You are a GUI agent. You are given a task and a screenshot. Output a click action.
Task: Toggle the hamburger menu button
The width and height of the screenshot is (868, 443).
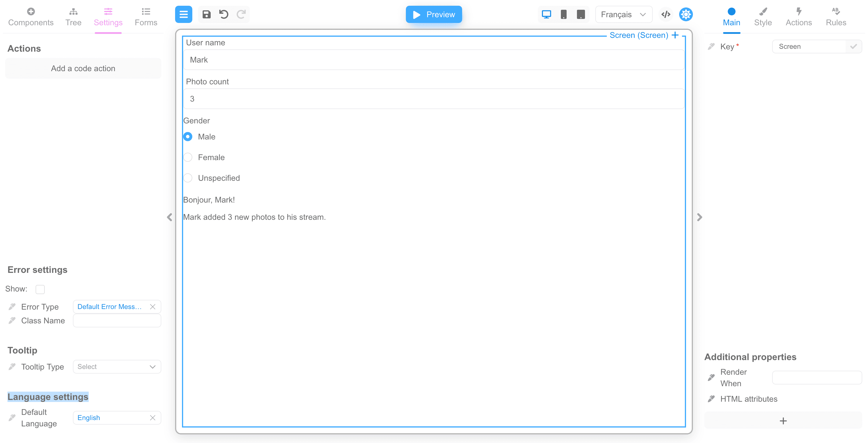(x=184, y=14)
